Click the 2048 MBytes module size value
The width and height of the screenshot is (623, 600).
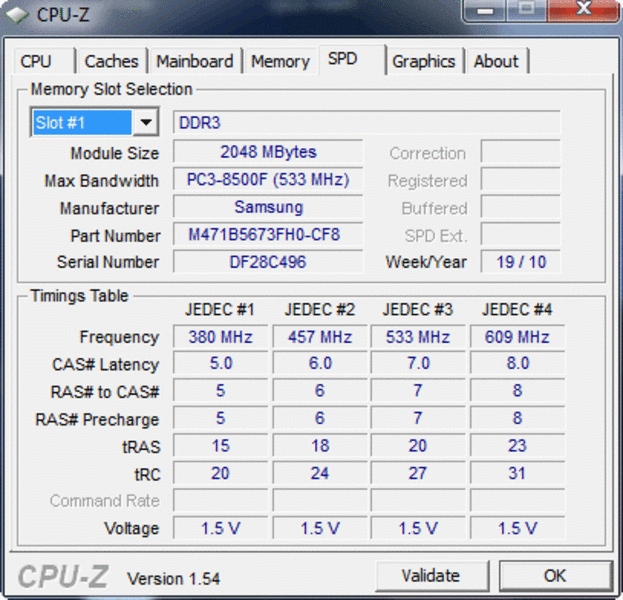pos(268,151)
